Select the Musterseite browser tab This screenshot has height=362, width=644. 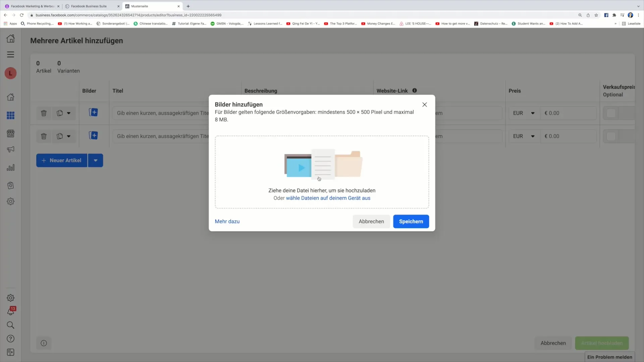(152, 6)
